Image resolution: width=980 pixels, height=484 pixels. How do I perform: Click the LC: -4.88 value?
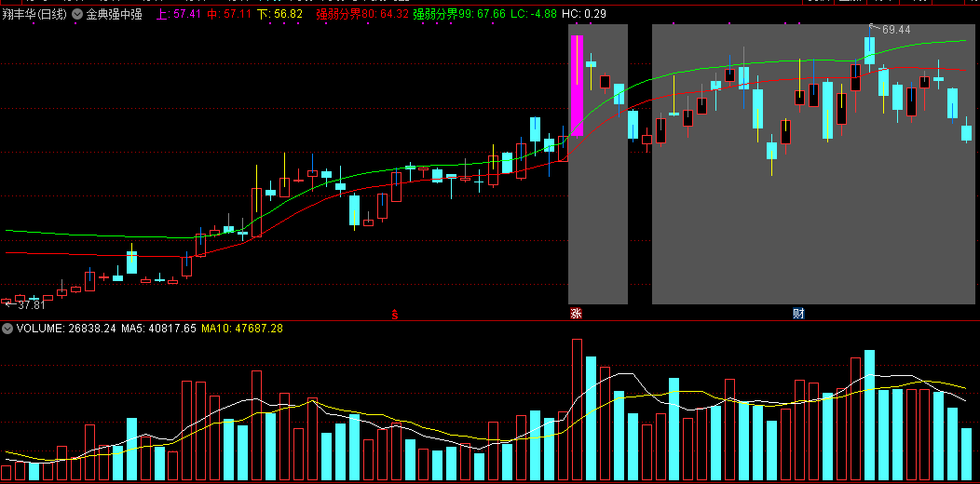[x=533, y=14]
